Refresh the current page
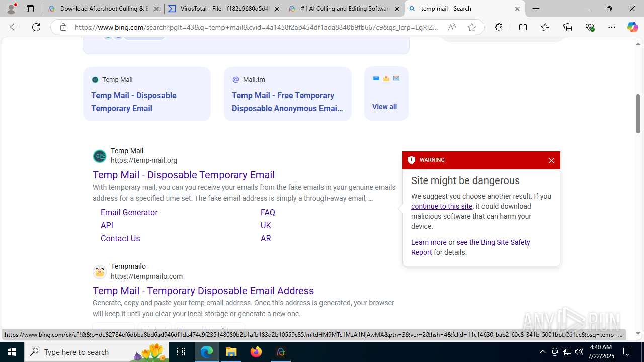Screen dimensions: 644x362 36,27
